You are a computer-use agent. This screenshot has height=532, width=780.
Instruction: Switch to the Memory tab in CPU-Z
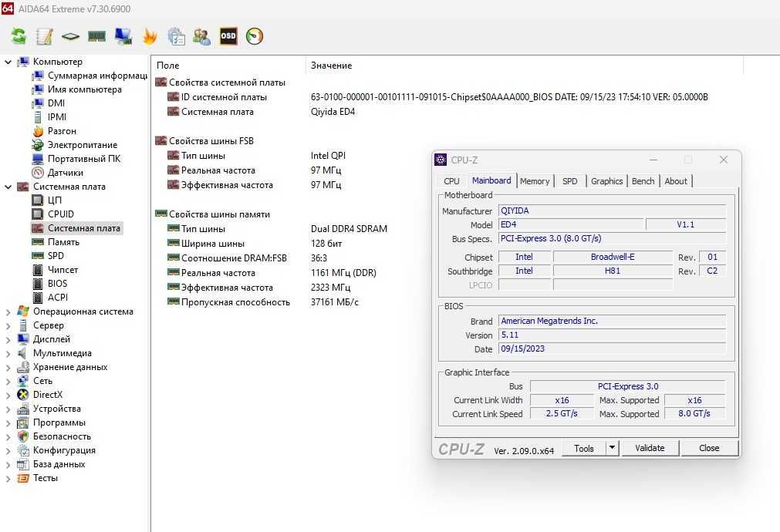[x=535, y=181]
